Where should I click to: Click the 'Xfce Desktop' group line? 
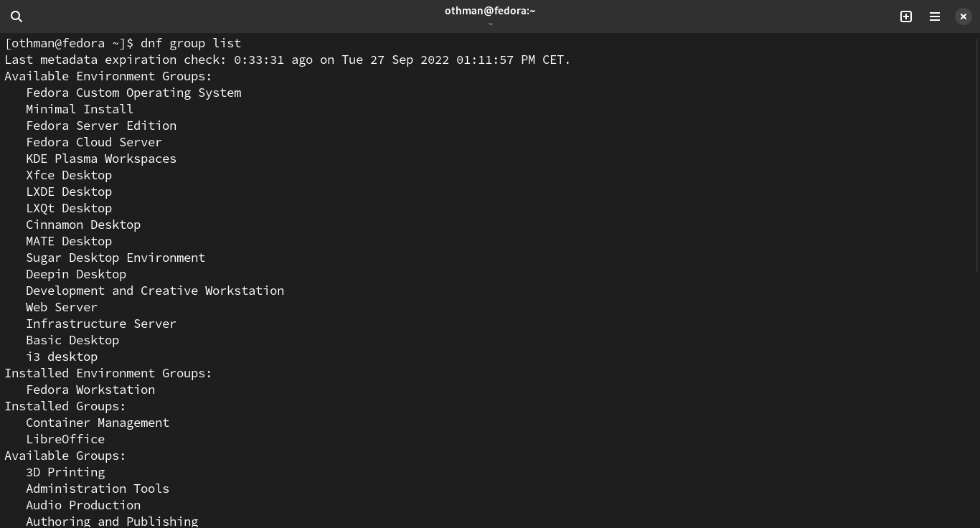coord(69,175)
